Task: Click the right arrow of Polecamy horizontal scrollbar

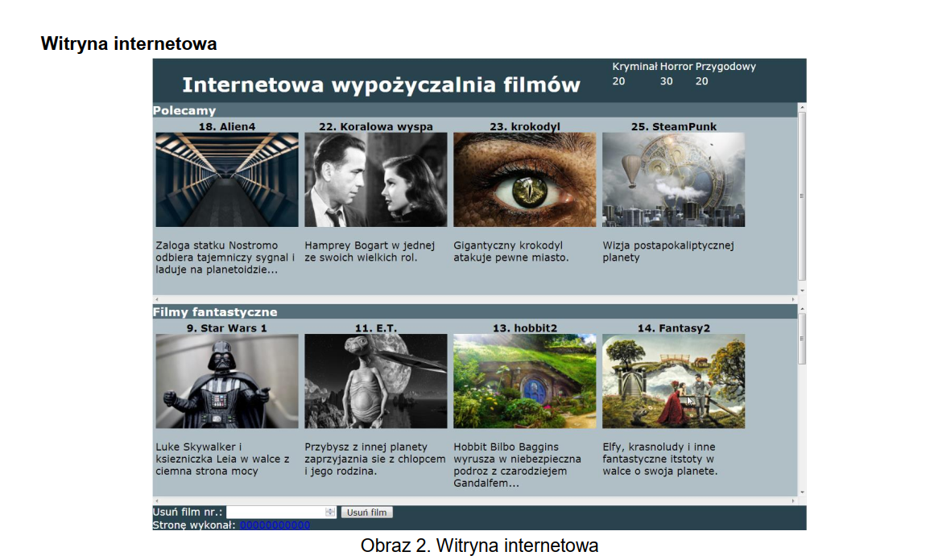Action: (x=792, y=299)
